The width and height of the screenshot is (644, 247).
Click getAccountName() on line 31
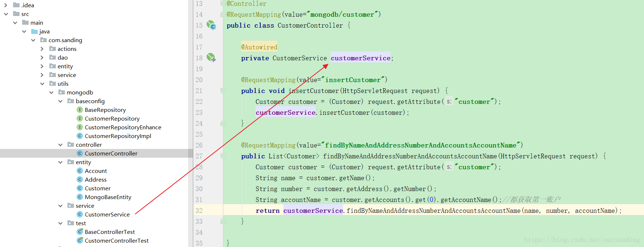469,199
